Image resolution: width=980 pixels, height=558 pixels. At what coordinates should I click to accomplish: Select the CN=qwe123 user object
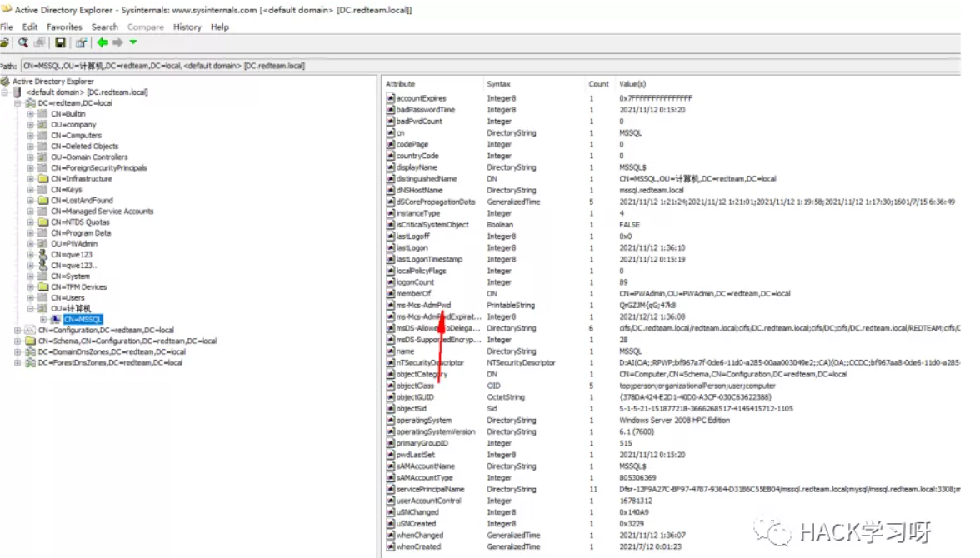pyautogui.click(x=72, y=254)
